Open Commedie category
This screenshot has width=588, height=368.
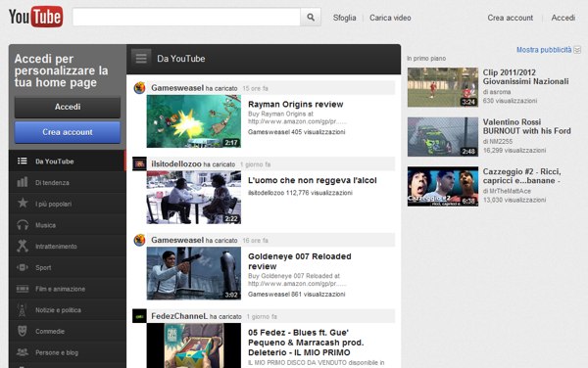[x=68, y=332]
